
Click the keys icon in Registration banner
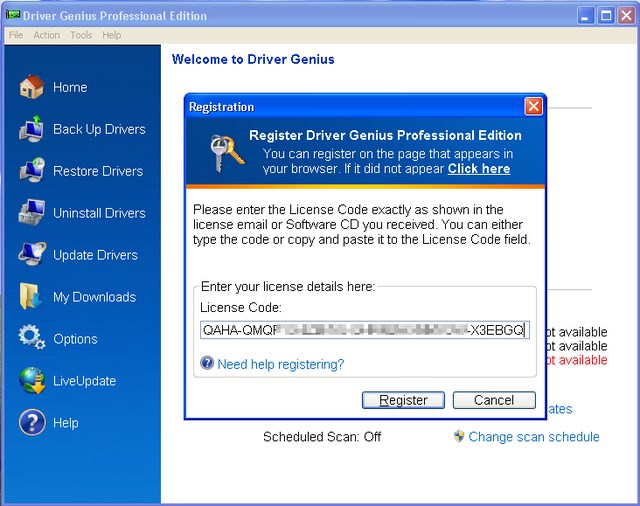click(227, 154)
